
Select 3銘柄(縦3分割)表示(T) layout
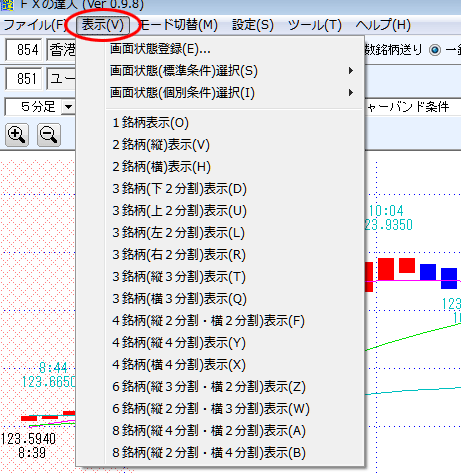pyautogui.click(x=219, y=277)
